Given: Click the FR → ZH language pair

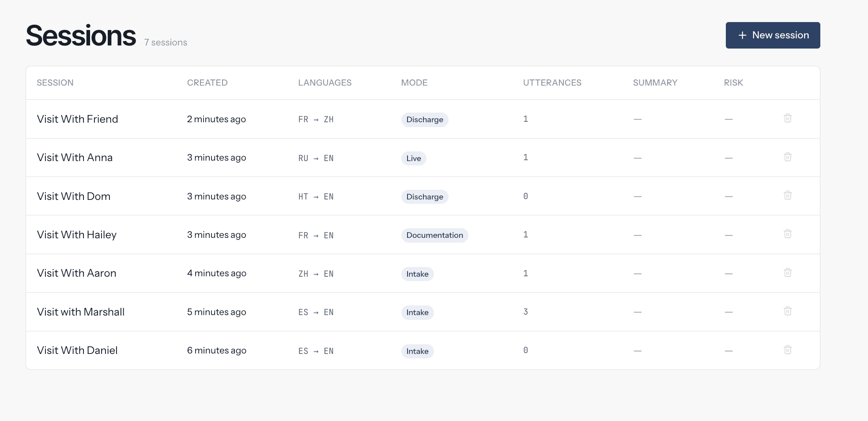Looking at the screenshot, I should [x=316, y=120].
